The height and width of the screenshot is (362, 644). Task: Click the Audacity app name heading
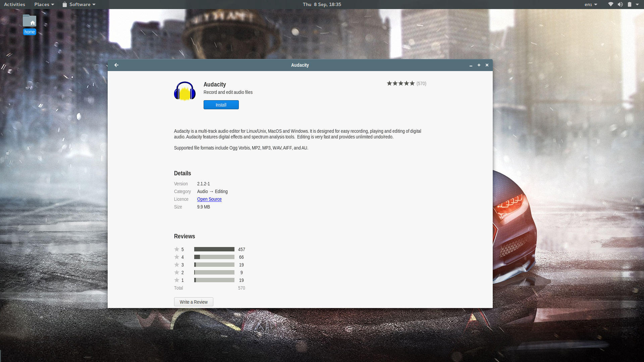tap(215, 84)
